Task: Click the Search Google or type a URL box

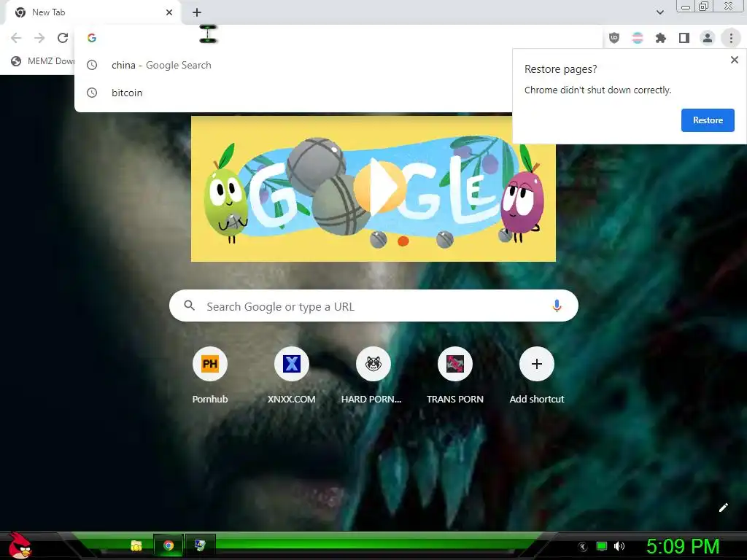Action: pyautogui.click(x=373, y=306)
